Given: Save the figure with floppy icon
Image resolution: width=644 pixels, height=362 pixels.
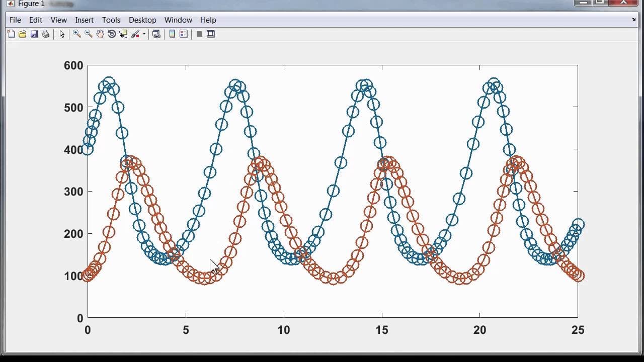Looking at the screenshot, I should point(34,34).
